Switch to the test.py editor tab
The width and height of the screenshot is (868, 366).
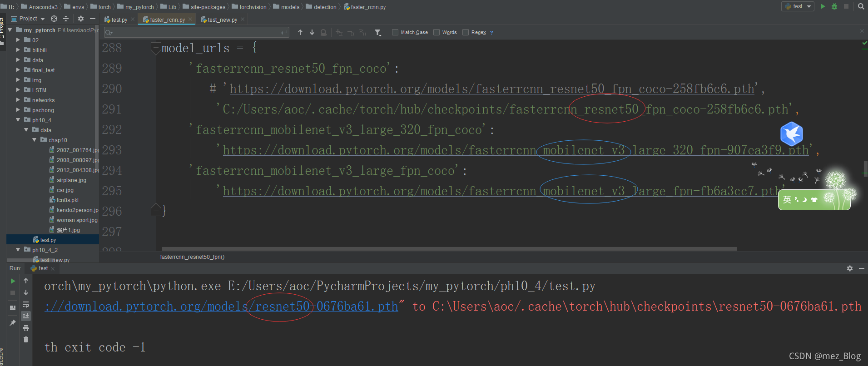[119, 20]
